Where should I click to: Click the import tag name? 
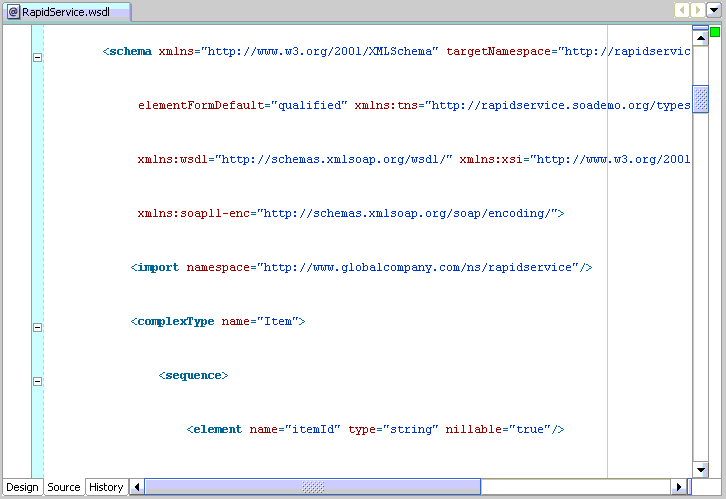point(158,268)
